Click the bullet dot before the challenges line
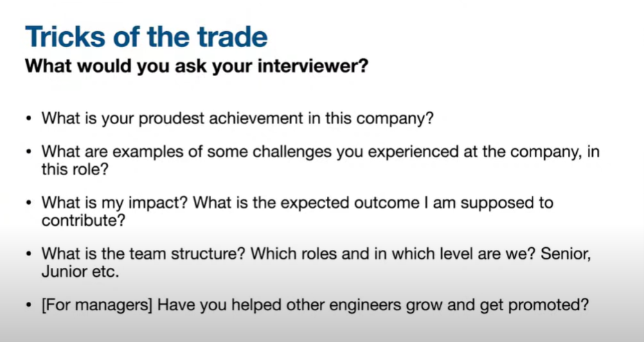The width and height of the screenshot is (644, 342). point(28,152)
